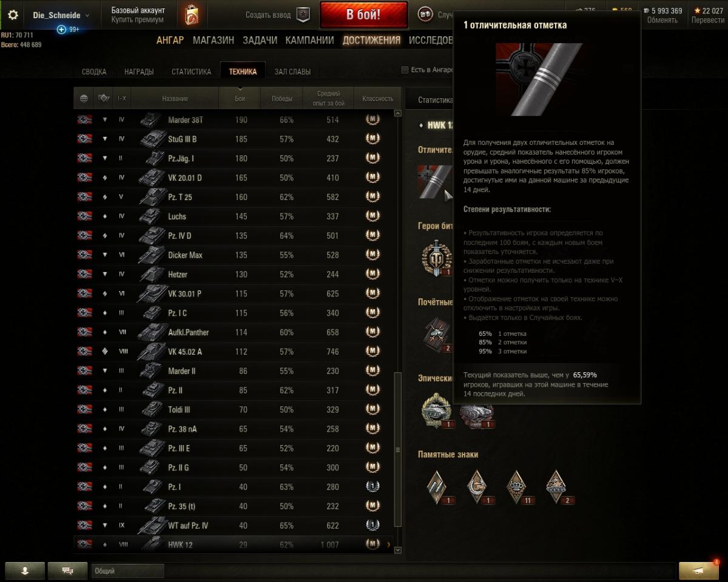Screen dimensions: 728x582
Task: Click the notification icon in bottom-right corner
Action: click(699, 570)
